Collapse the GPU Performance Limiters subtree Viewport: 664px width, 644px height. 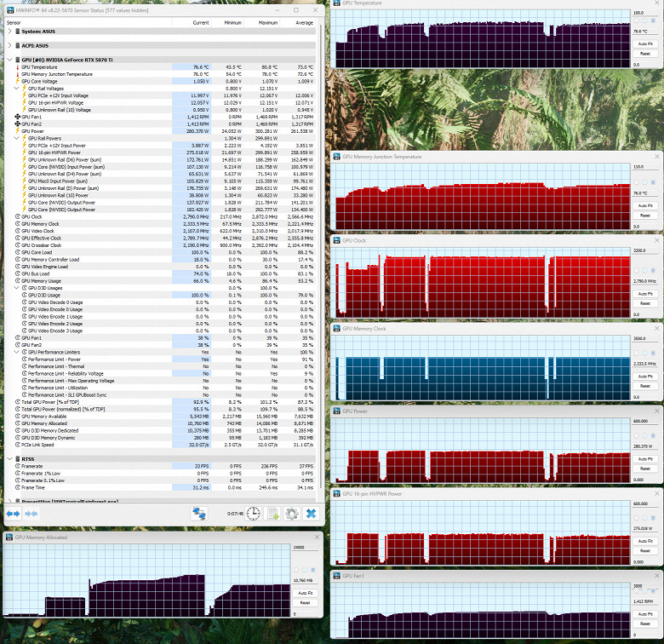[x=16, y=352]
